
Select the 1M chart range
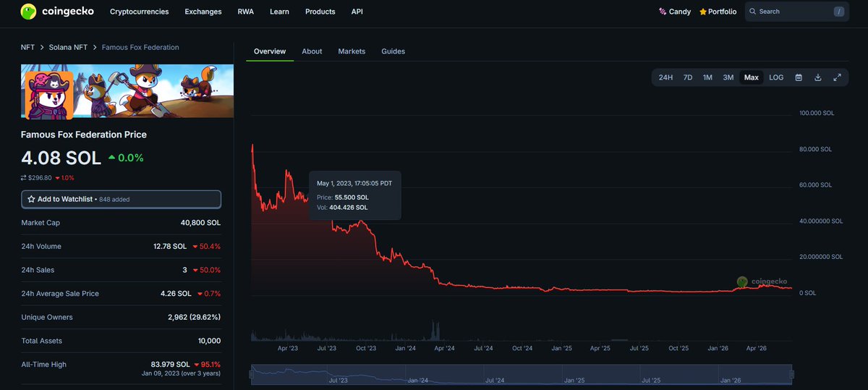(707, 77)
